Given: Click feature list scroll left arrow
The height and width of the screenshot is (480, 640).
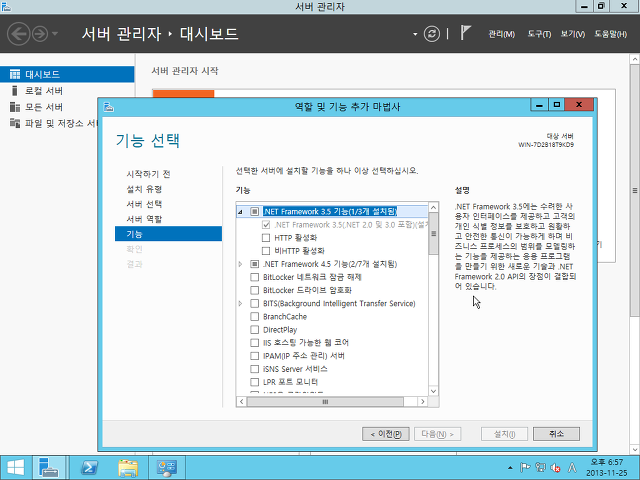Looking at the screenshot, I should click(x=241, y=402).
